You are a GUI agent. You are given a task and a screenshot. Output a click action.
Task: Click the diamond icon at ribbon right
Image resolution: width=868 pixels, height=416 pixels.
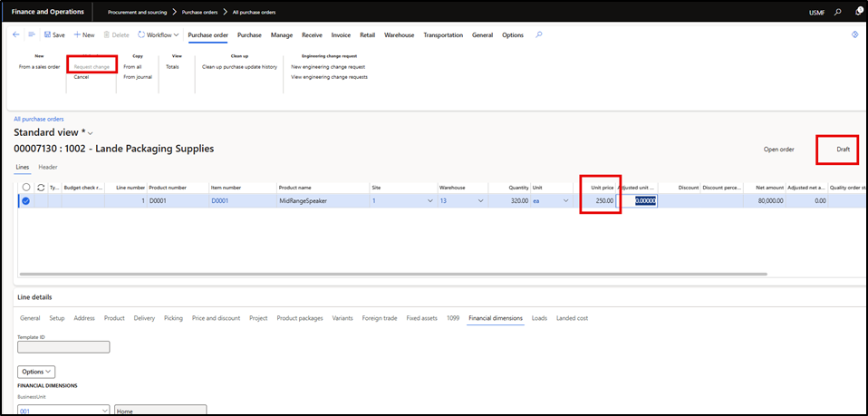854,34
